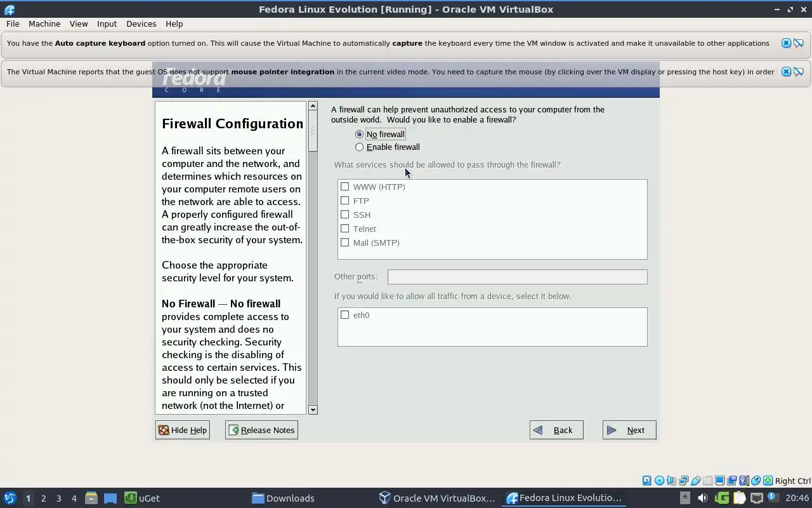812x508 pixels.
Task: Click speech bubble icon on mouse integration notification
Action: pos(799,72)
